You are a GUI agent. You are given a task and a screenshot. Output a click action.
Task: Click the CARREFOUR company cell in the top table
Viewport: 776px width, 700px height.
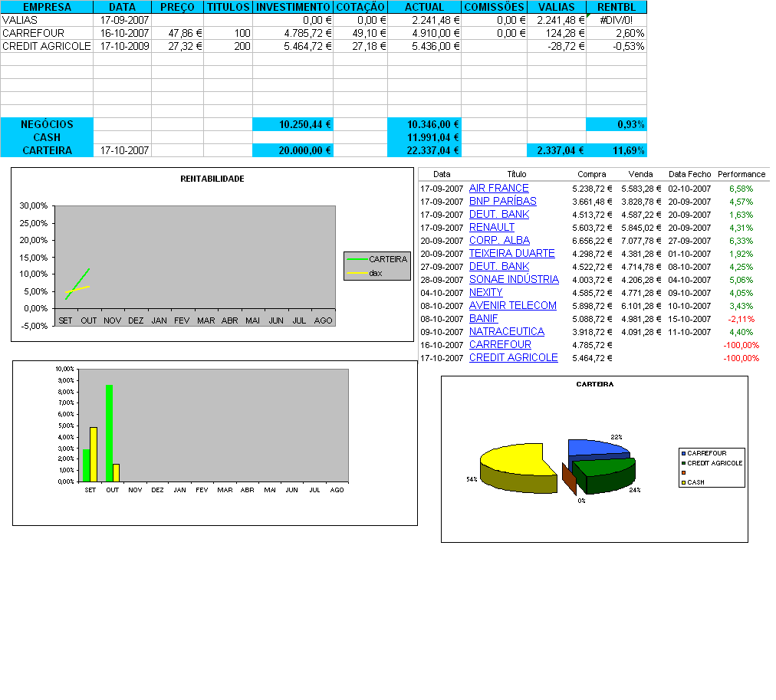[x=47, y=33]
